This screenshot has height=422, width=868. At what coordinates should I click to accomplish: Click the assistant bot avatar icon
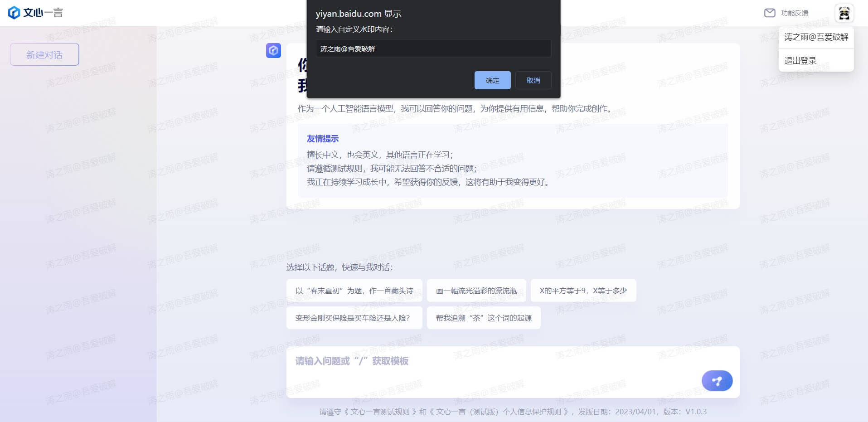(273, 50)
